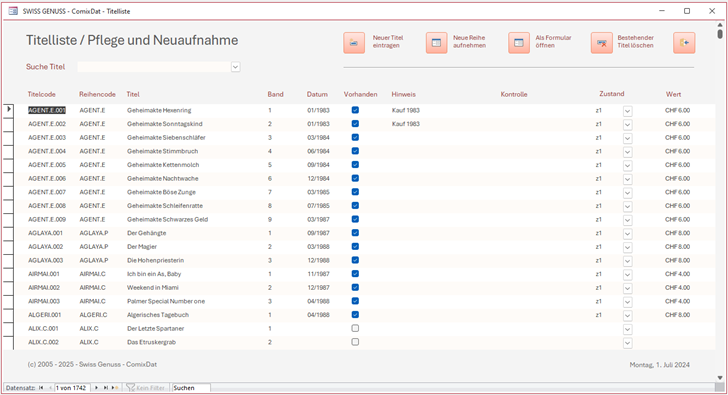This screenshot has width=728, height=395.
Task: Click Neuer Titel eintragen label
Action: click(388, 42)
